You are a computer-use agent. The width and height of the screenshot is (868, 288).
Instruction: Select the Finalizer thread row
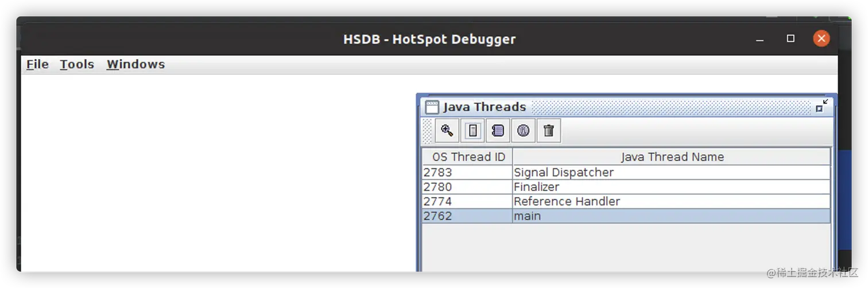(x=626, y=187)
